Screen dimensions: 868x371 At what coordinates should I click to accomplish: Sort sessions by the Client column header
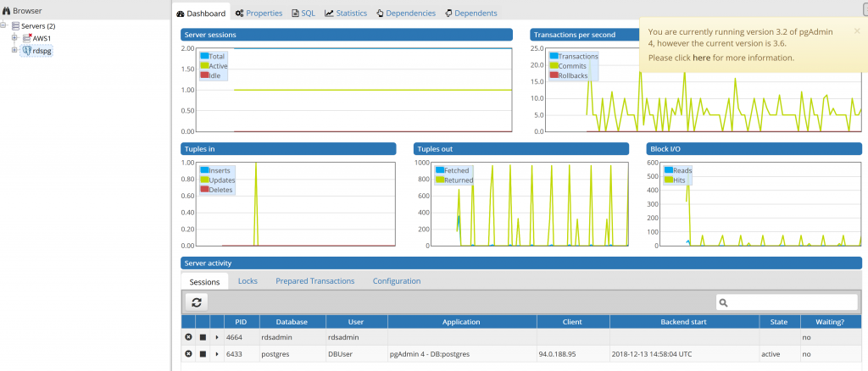tap(573, 322)
